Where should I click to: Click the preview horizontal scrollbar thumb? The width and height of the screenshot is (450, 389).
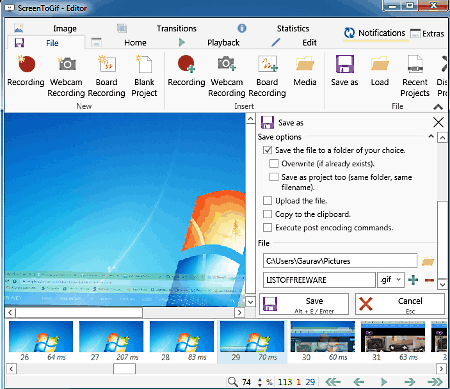(x=79, y=313)
